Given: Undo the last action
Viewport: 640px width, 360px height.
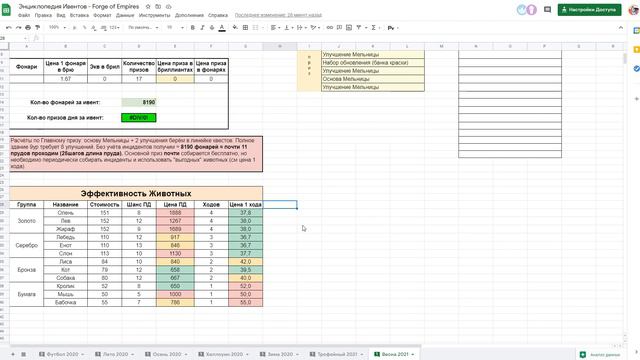Looking at the screenshot, I should 9,28.
